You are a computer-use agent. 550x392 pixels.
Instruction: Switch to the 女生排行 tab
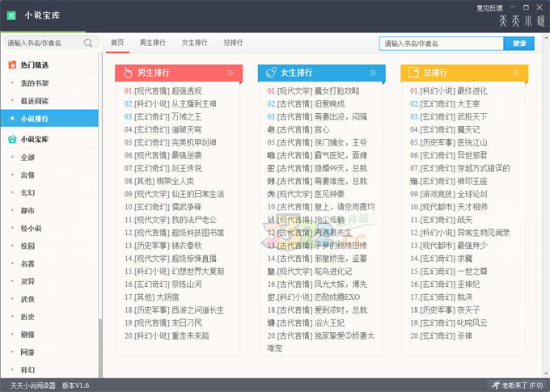194,42
